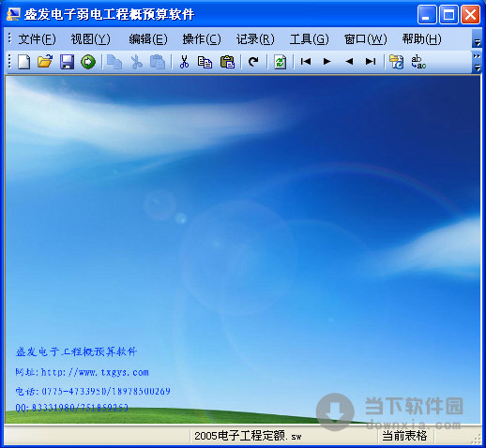Open the 视图(V) menu
Viewport: 486px width, 448px height.
point(90,39)
